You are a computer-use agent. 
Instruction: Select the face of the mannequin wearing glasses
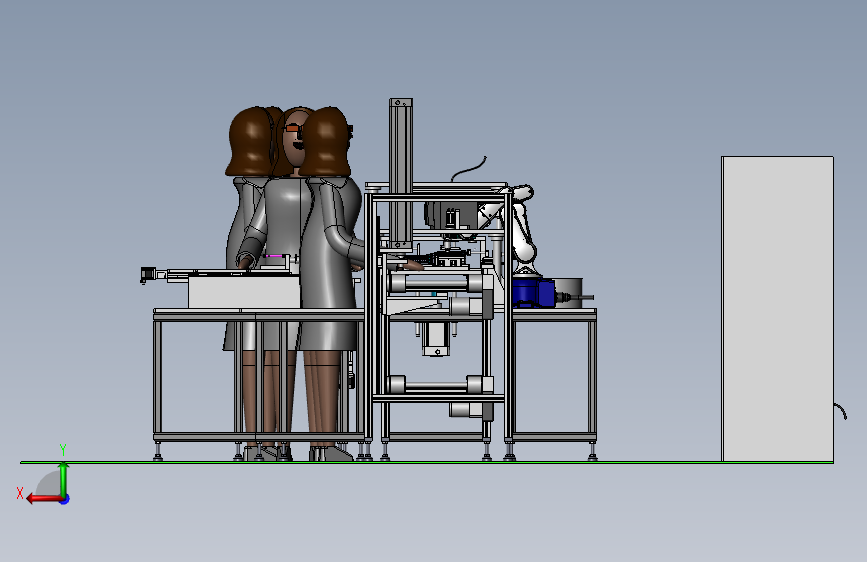pyautogui.click(x=294, y=138)
